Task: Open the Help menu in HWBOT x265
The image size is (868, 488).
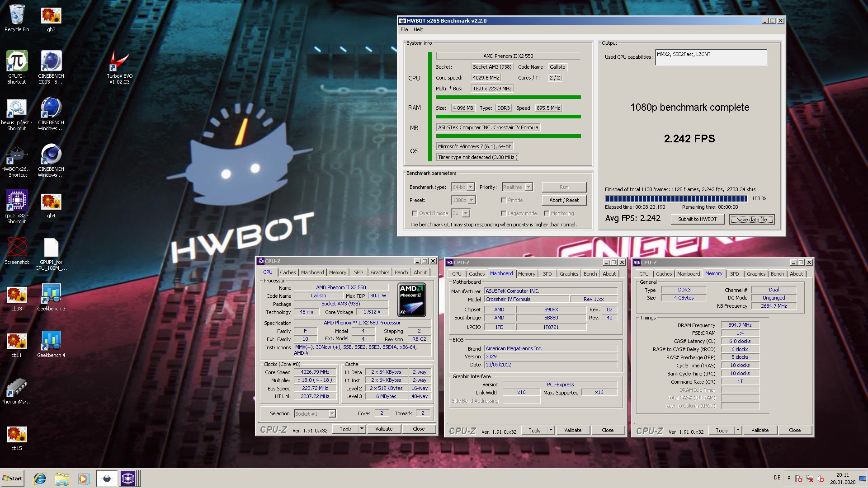Action: [419, 29]
